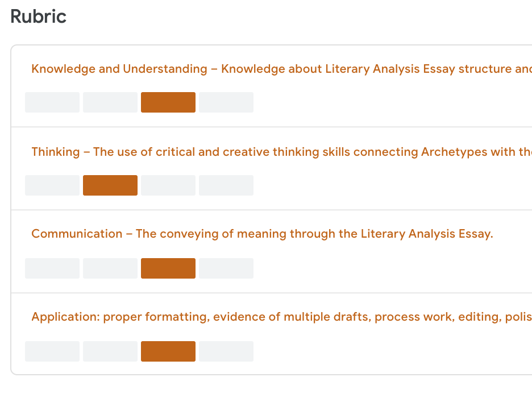Pick the second level box under Application
Screen dimensions: 532x398
[x=110, y=351]
